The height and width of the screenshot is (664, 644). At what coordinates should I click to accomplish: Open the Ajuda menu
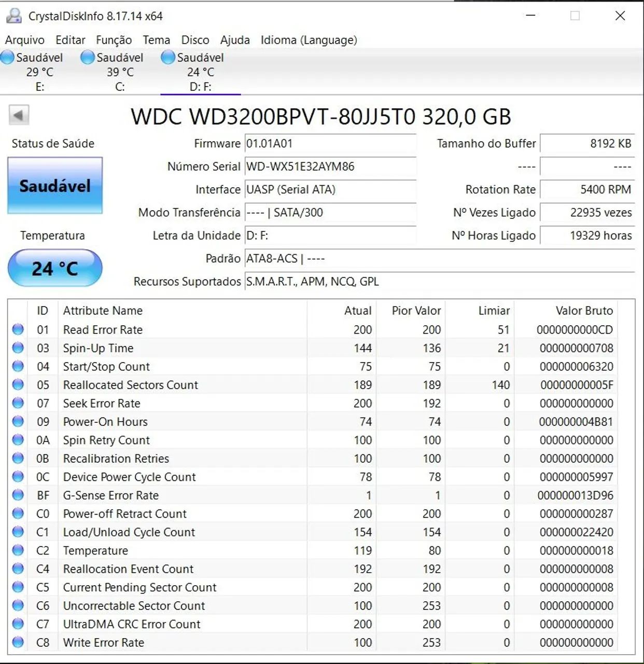[x=235, y=40]
